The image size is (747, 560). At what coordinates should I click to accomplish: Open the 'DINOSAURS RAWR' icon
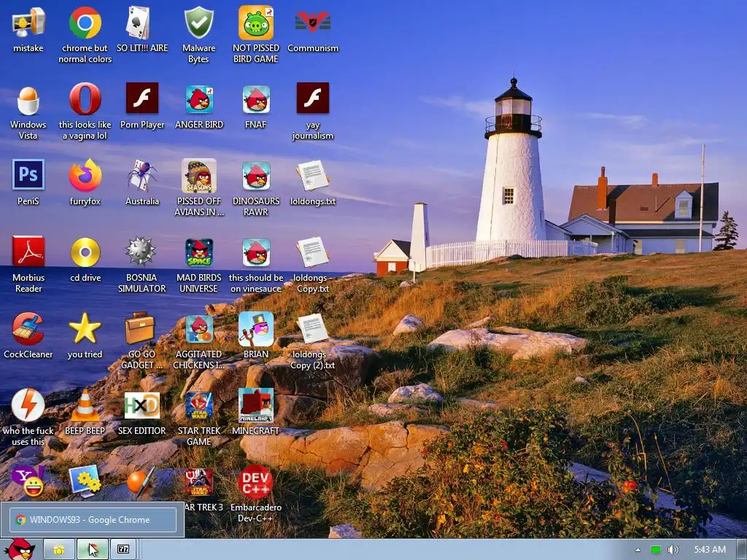click(x=256, y=176)
